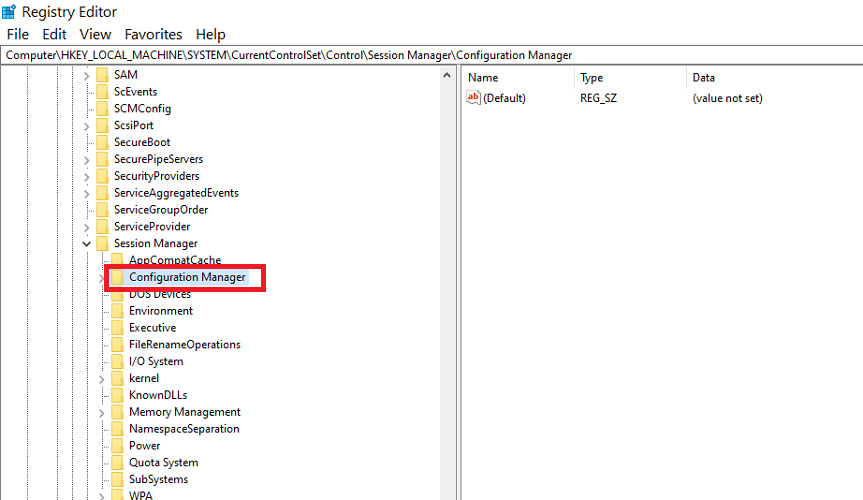This screenshot has width=863, height=500.
Task: Open the Favorites menu
Action: click(153, 34)
